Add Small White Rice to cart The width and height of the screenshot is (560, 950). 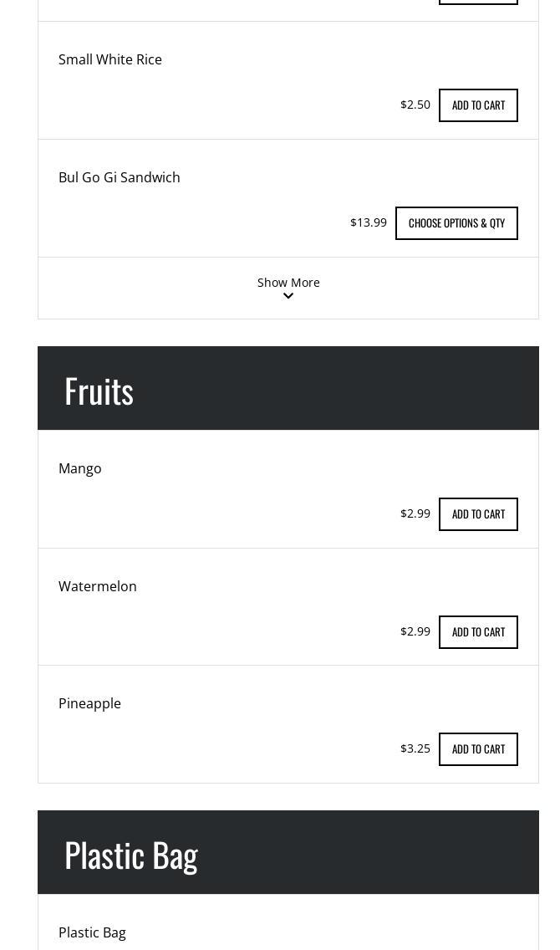pos(478,105)
